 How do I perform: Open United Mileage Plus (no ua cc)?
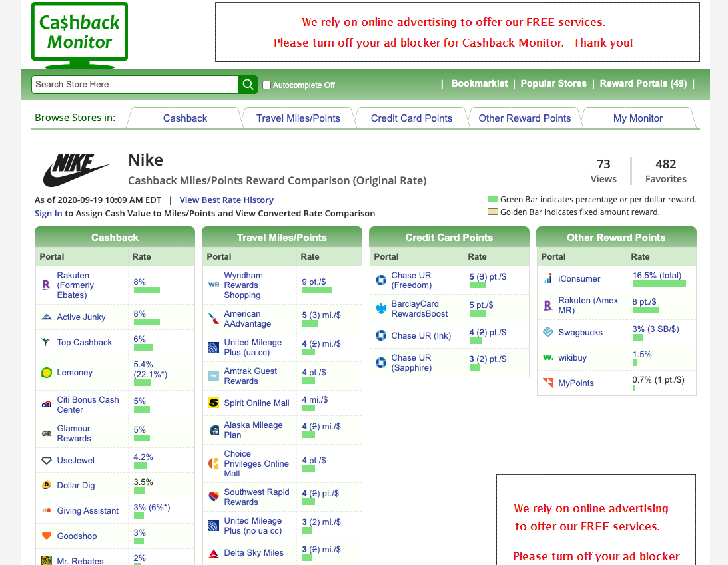pos(253,526)
